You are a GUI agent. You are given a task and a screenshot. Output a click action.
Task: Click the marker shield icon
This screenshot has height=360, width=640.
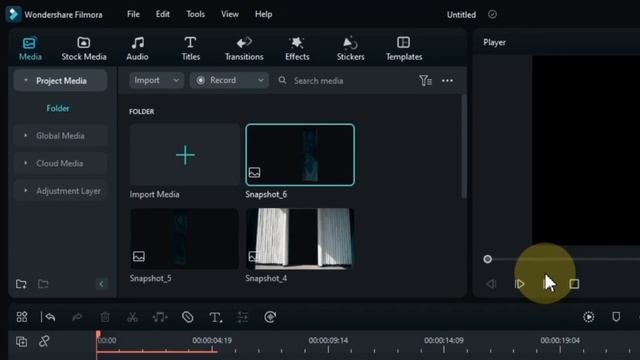pyautogui.click(x=616, y=317)
